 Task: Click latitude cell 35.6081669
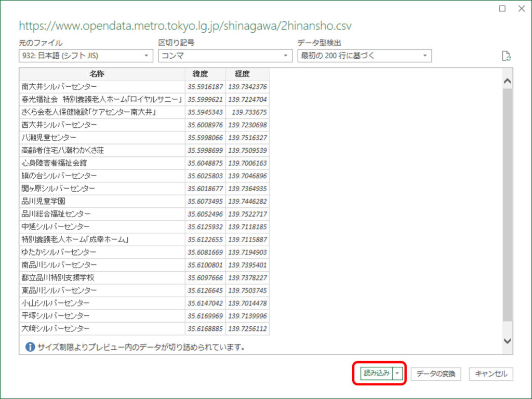pos(205,252)
